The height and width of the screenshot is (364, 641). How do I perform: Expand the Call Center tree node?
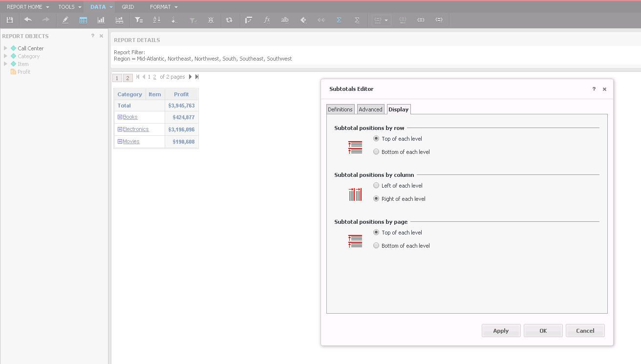[x=5, y=48]
